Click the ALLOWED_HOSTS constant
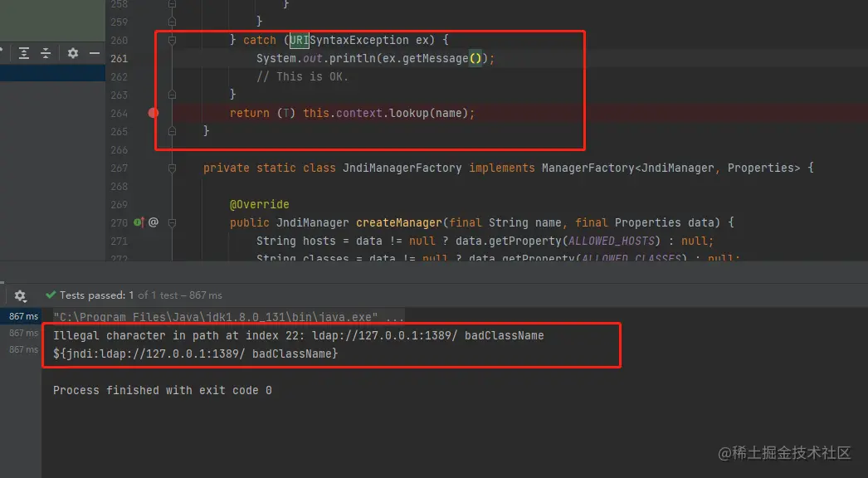Viewport: 868px width, 478px height. (612, 241)
